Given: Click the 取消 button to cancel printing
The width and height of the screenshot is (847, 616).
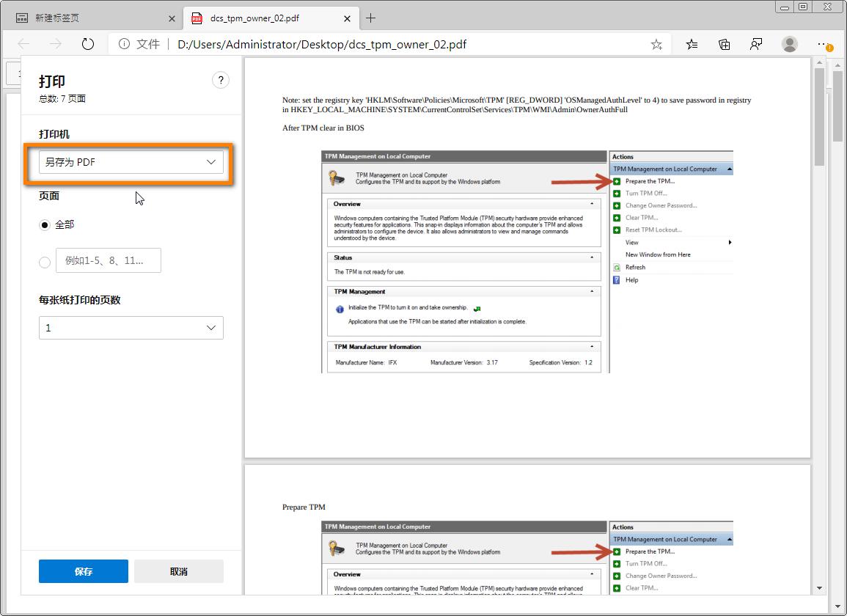Looking at the screenshot, I should click(179, 571).
